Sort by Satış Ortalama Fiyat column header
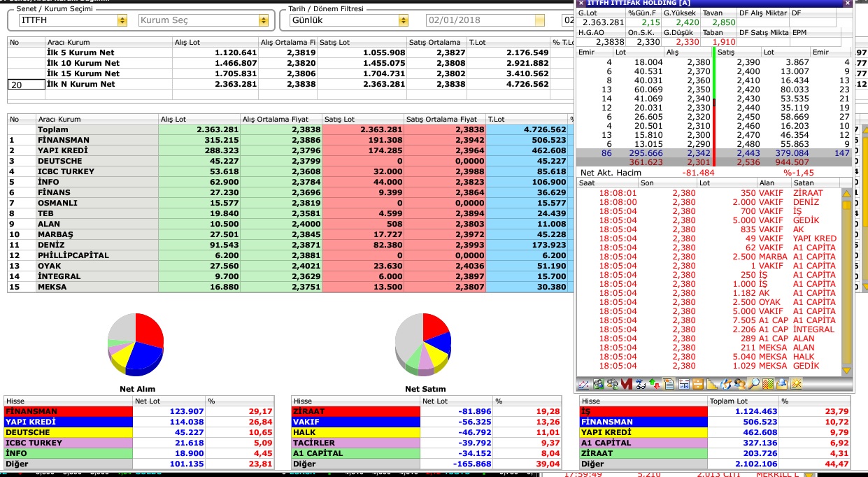This screenshot has width=868, height=477. tap(445, 120)
